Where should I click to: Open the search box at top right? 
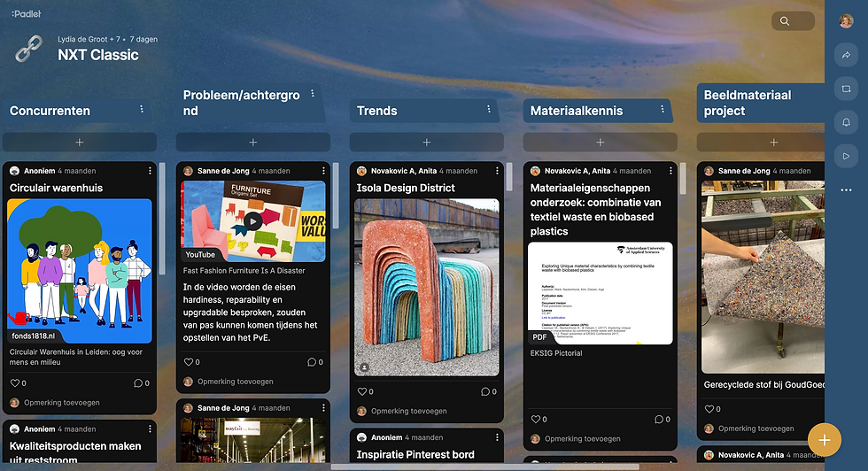pos(793,21)
